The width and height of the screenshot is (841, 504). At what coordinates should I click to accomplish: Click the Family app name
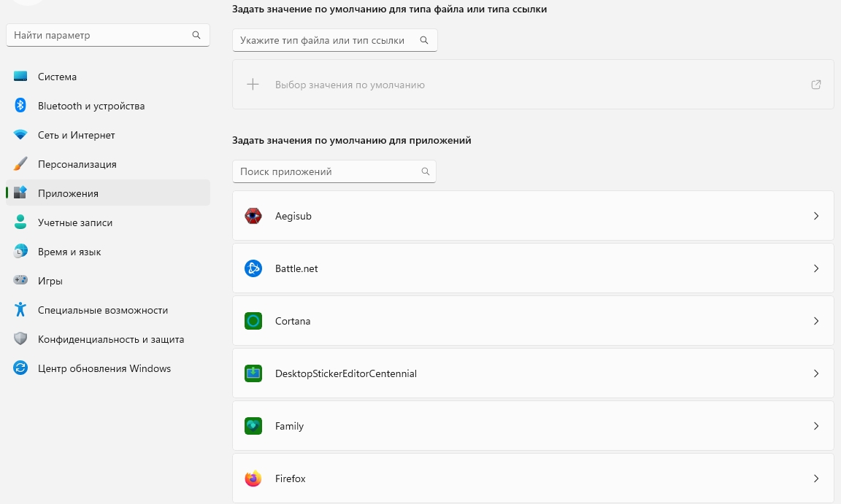pos(289,426)
